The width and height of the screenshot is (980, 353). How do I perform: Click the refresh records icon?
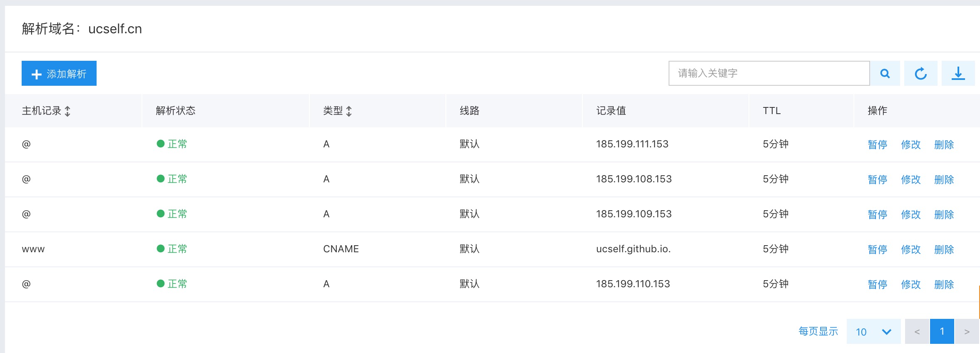tap(920, 74)
